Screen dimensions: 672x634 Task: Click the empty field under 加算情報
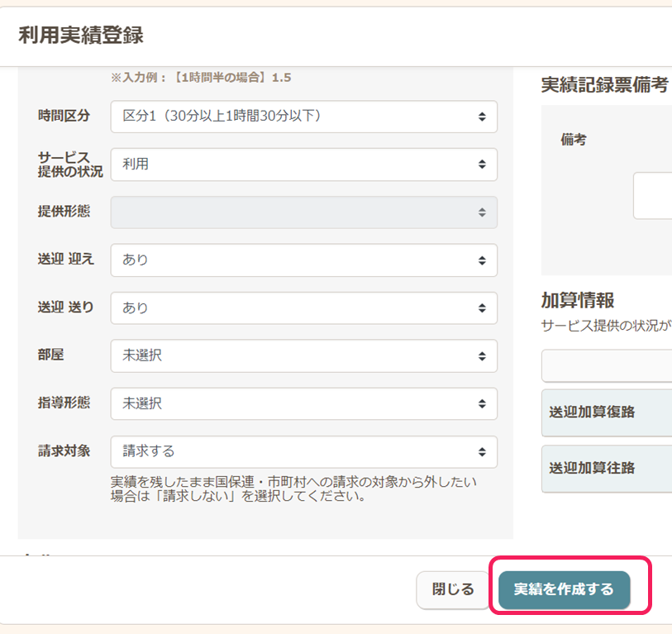(x=608, y=366)
